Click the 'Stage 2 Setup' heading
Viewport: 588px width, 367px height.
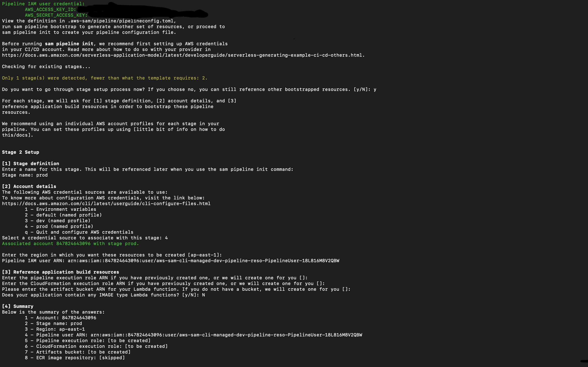(21, 152)
